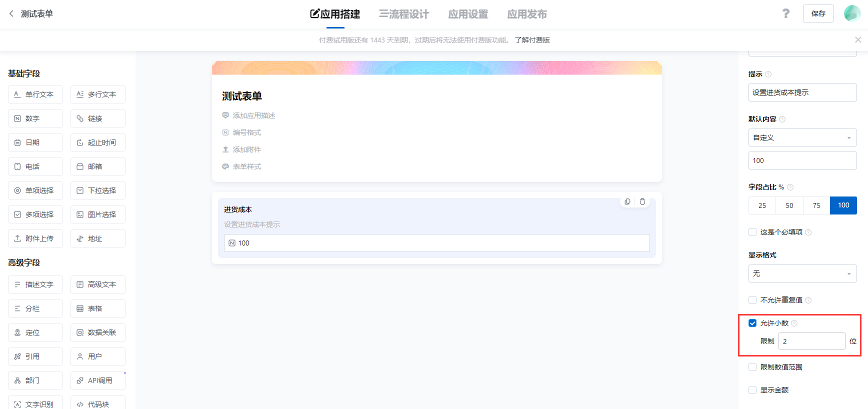Click the 提示 text input
Screen dimensions: 868x409
(x=802, y=92)
